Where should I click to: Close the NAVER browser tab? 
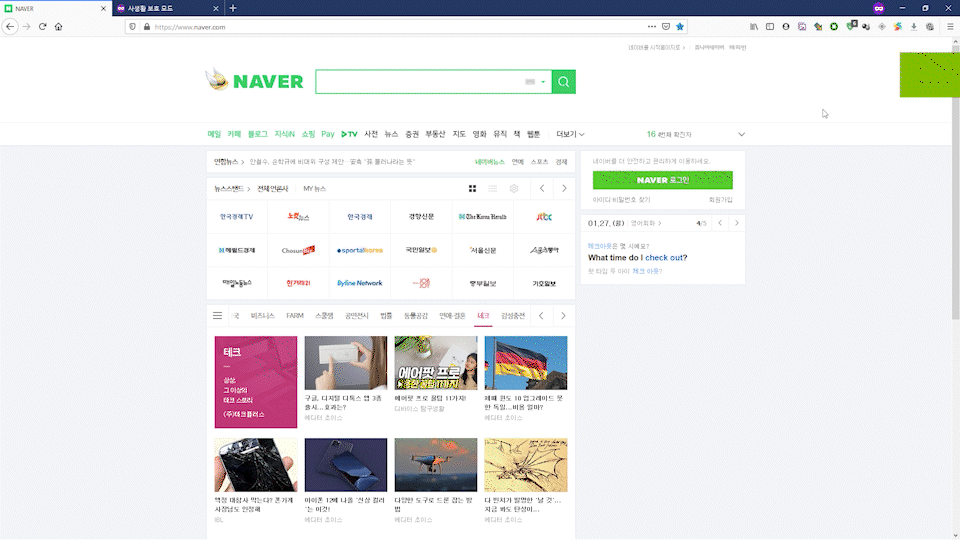[103, 9]
